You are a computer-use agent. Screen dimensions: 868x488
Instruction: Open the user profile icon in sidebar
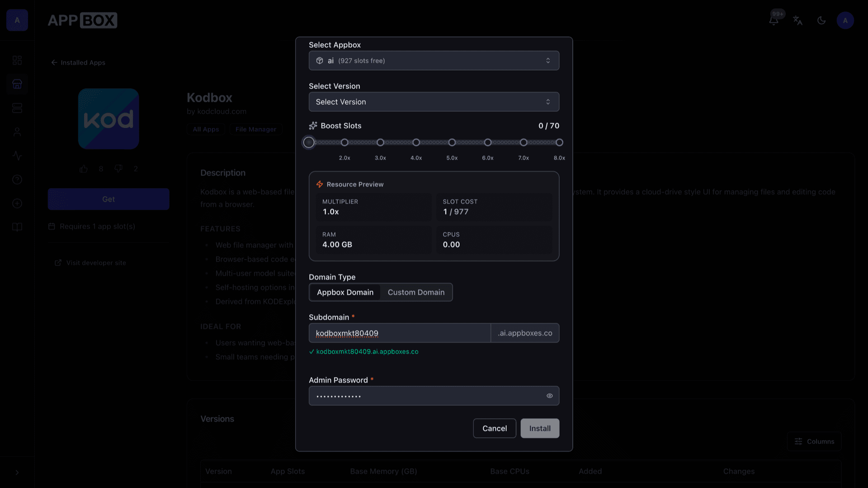click(17, 132)
